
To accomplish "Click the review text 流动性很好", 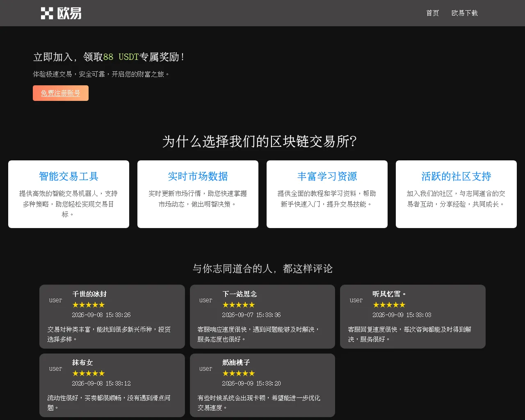I will [x=109, y=403].
